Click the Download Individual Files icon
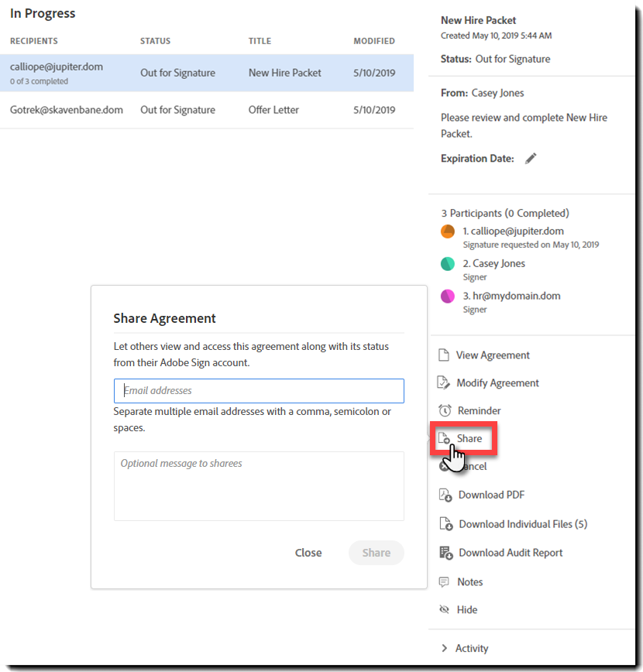The width and height of the screenshot is (643, 672). (x=445, y=524)
